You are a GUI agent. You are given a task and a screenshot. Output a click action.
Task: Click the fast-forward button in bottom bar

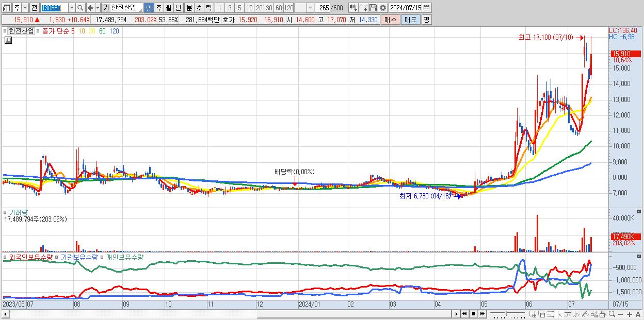[x=482, y=314]
